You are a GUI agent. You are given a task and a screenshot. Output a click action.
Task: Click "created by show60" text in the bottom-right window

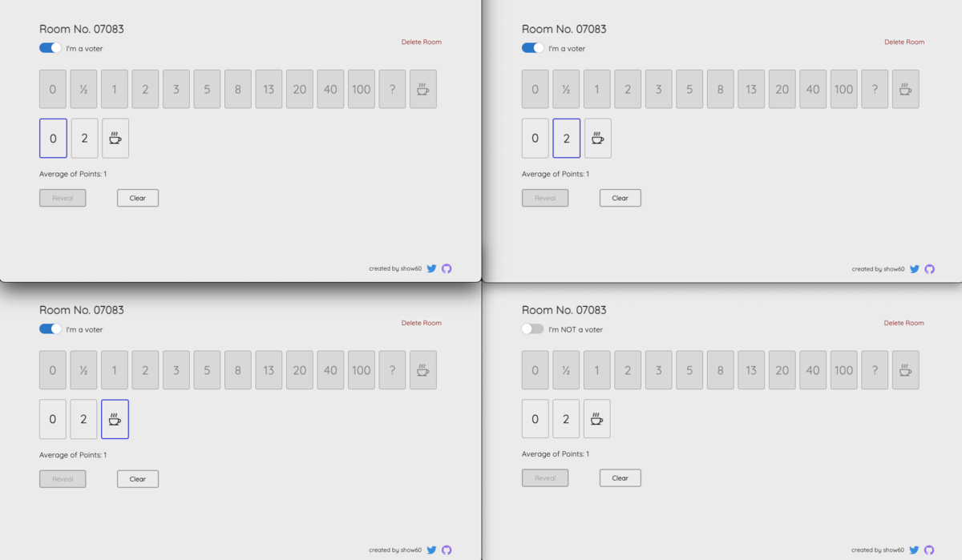878,550
